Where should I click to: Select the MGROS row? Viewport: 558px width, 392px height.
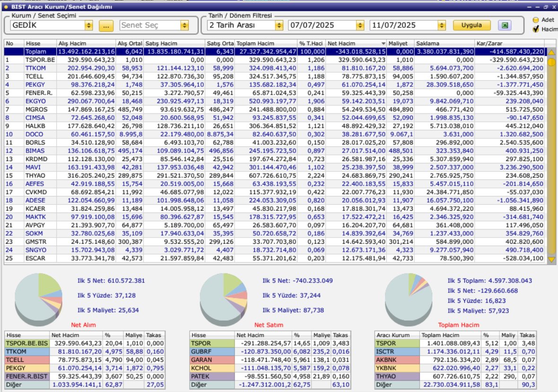point(274,110)
